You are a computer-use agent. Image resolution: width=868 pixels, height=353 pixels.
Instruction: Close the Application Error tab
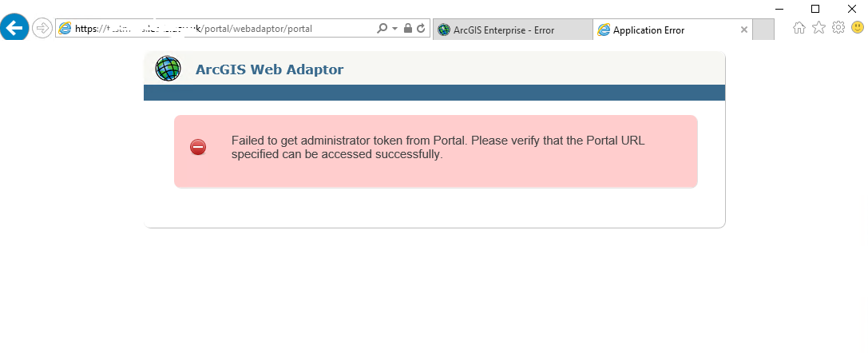744,30
